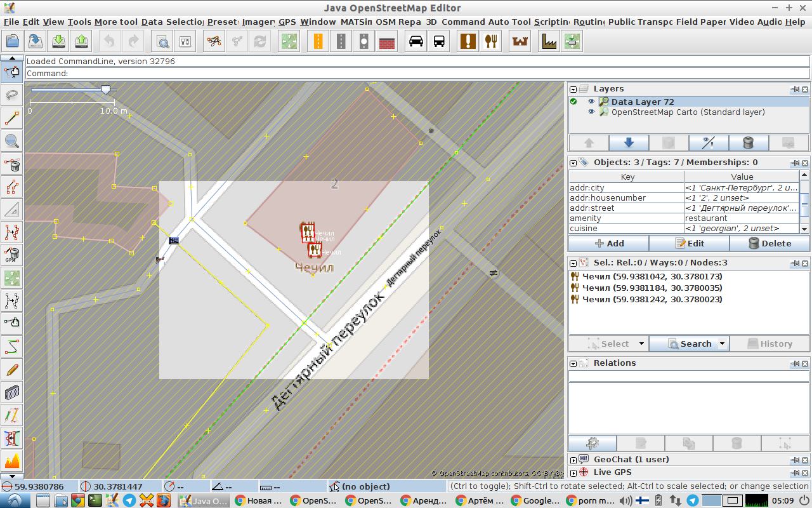Toggle pin of Selection panel

click(x=794, y=264)
